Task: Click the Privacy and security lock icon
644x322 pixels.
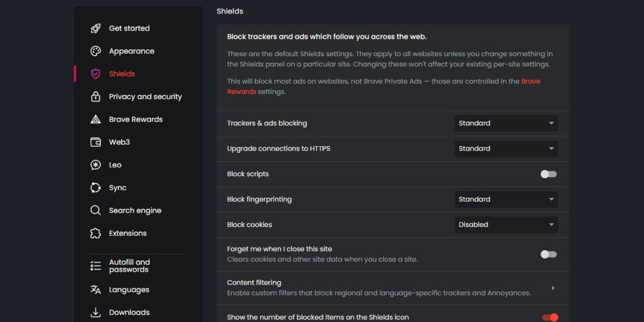Action: coord(95,97)
